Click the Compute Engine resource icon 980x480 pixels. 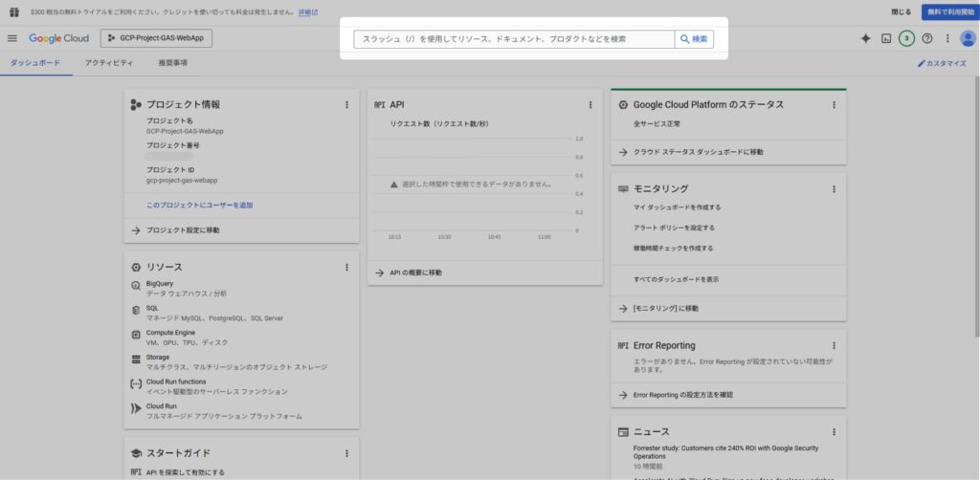tap(136, 336)
